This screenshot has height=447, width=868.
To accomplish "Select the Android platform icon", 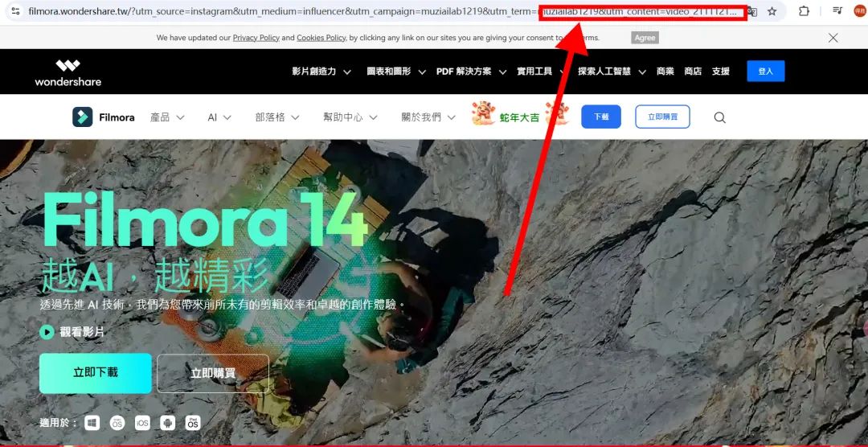I will (167, 423).
